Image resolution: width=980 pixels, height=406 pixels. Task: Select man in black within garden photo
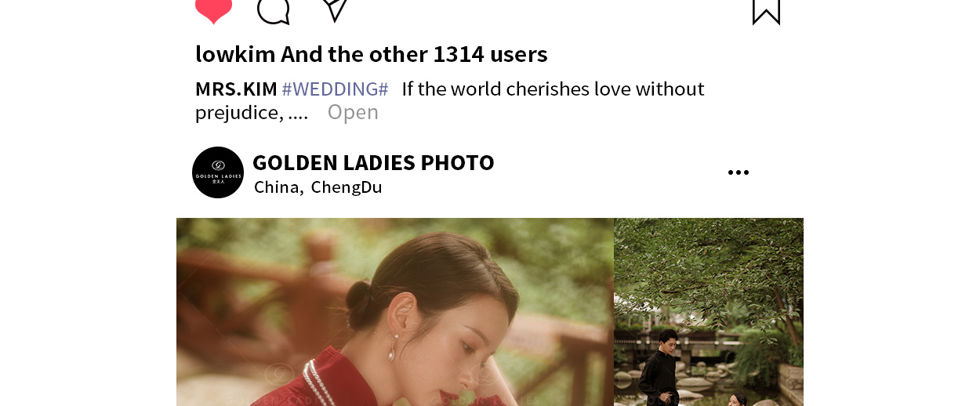[659, 367]
